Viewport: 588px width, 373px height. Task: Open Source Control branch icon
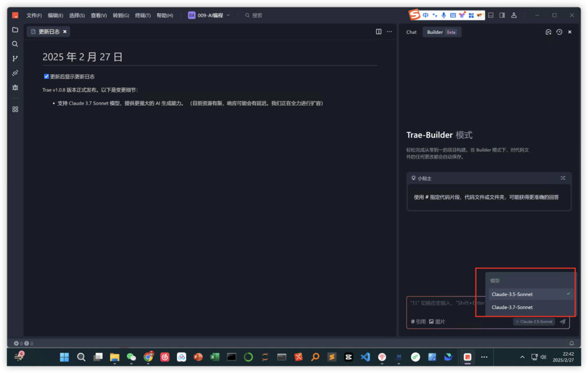pos(15,59)
